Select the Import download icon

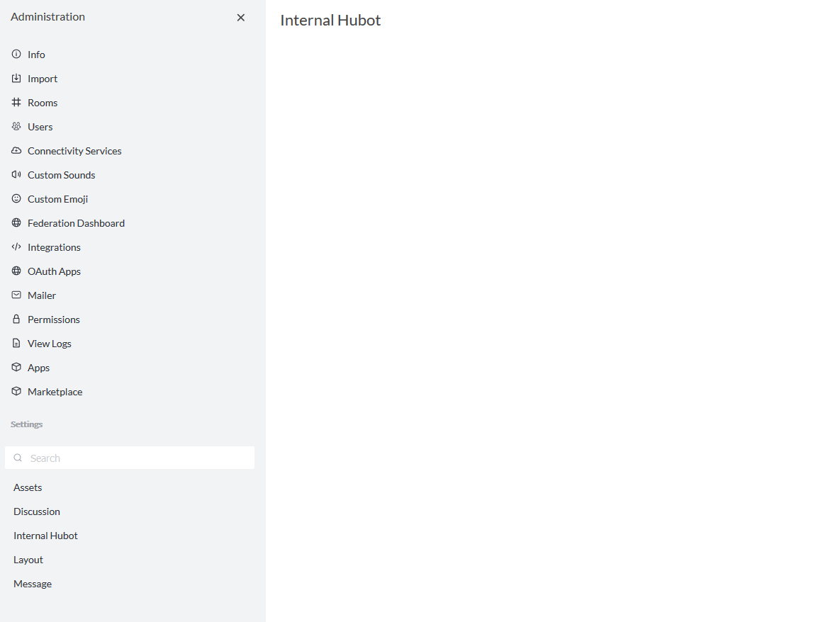click(16, 78)
